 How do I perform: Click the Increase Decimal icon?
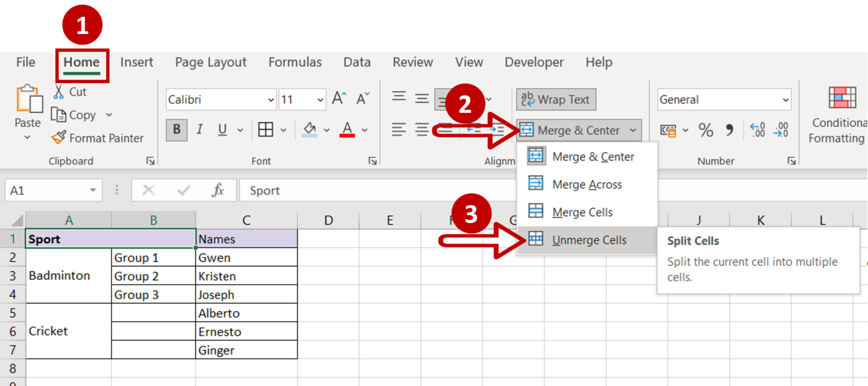[757, 130]
